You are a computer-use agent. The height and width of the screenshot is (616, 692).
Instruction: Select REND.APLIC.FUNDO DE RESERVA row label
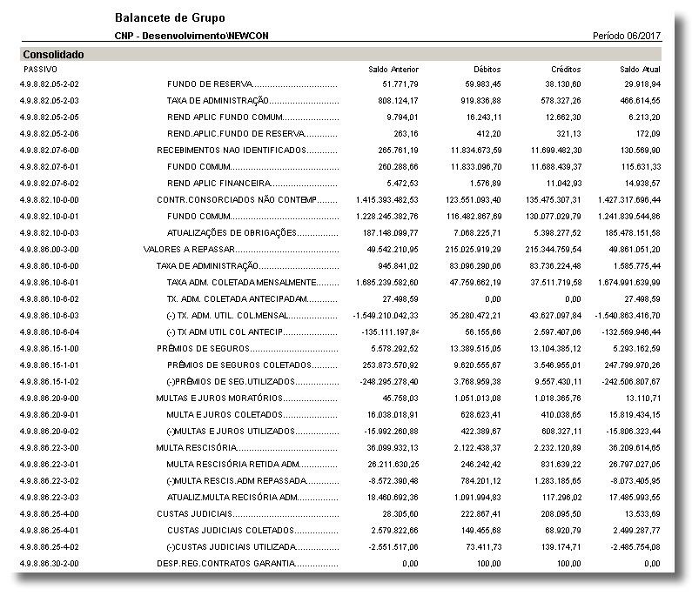(x=236, y=134)
